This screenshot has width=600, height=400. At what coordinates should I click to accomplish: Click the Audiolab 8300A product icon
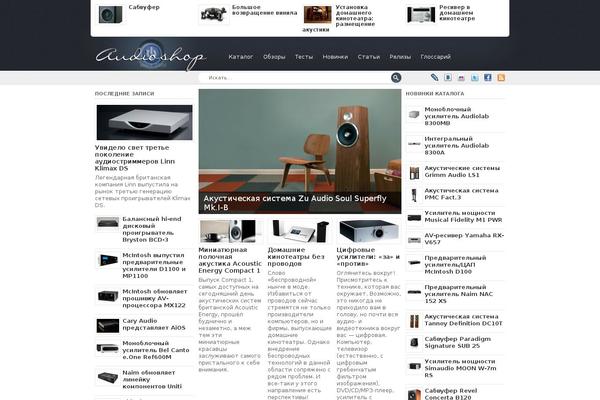click(x=414, y=144)
